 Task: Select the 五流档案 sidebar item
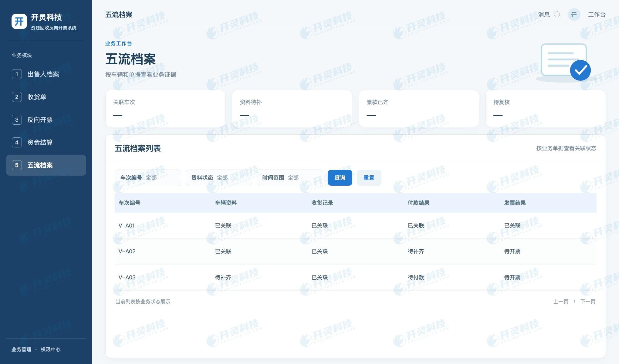click(x=46, y=165)
